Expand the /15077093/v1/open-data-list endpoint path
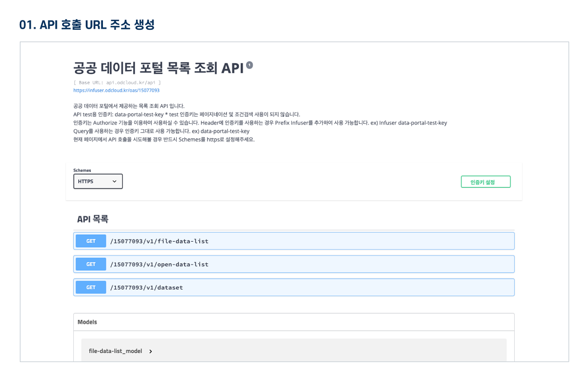Viewport: 588px width, 381px height. point(159,264)
